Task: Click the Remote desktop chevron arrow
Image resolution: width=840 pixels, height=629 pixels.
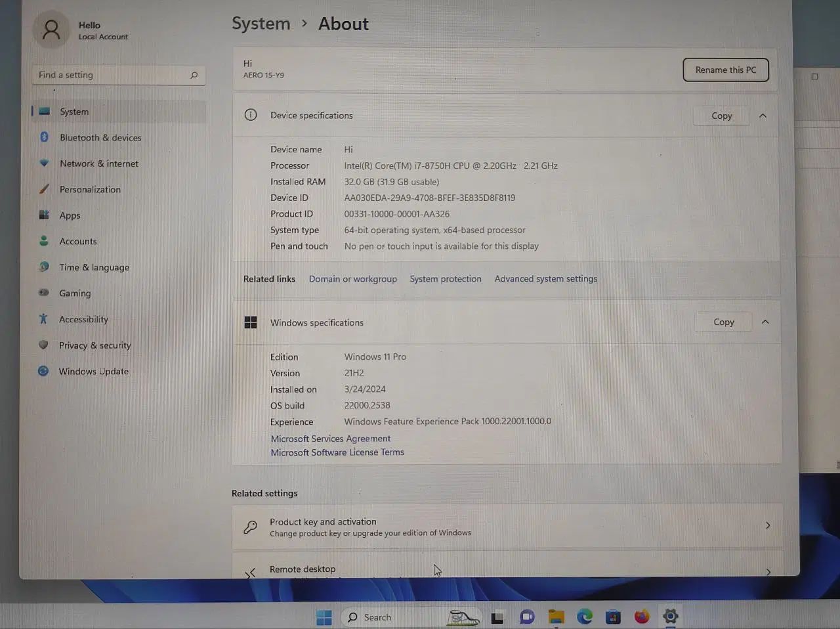Action: point(768,572)
